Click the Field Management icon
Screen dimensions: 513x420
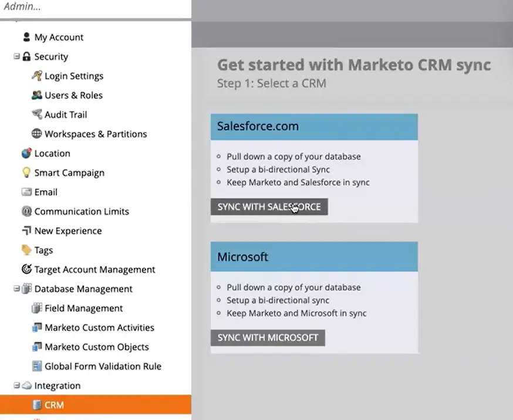click(37, 308)
